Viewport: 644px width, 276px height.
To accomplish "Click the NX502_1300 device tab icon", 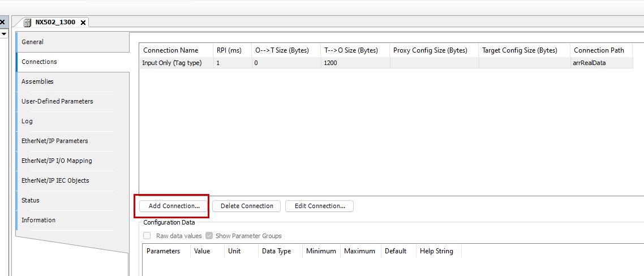I will [x=28, y=23].
